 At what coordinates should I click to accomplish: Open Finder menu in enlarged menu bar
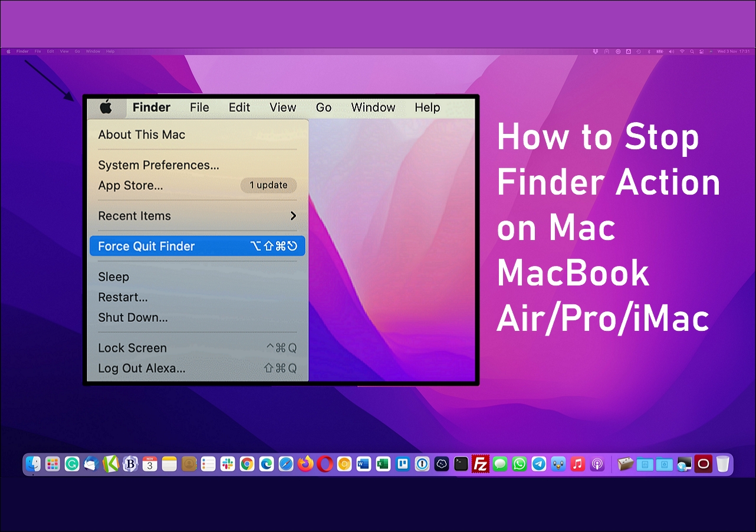[x=152, y=107]
